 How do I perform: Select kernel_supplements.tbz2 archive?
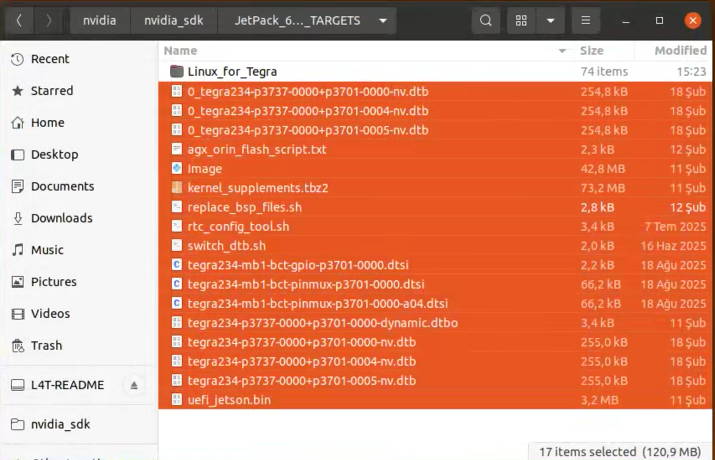pos(435,188)
